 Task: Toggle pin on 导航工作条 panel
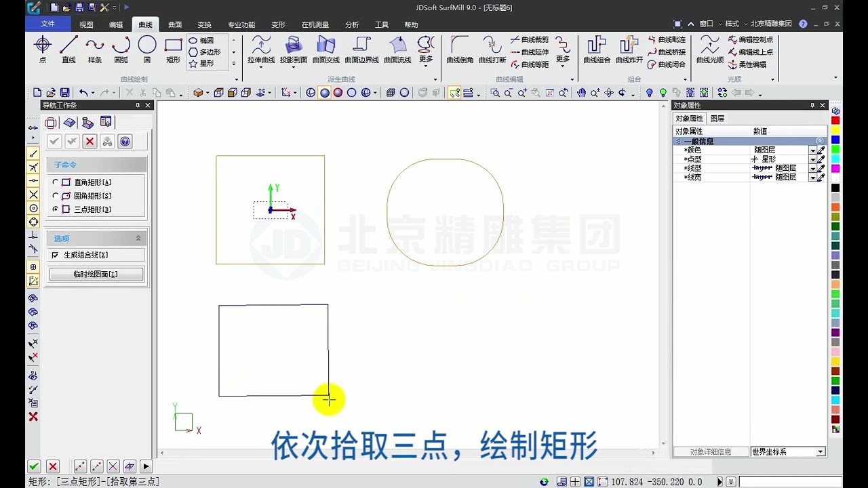138,106
